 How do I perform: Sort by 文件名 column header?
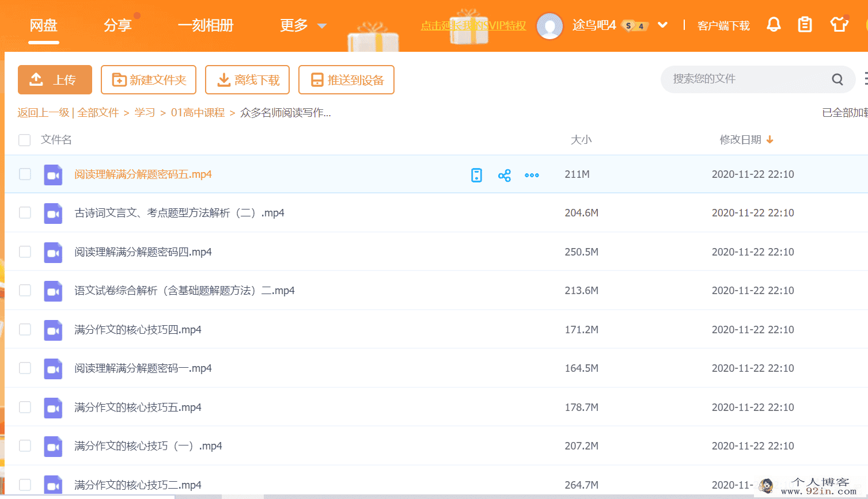pos(56,140)
